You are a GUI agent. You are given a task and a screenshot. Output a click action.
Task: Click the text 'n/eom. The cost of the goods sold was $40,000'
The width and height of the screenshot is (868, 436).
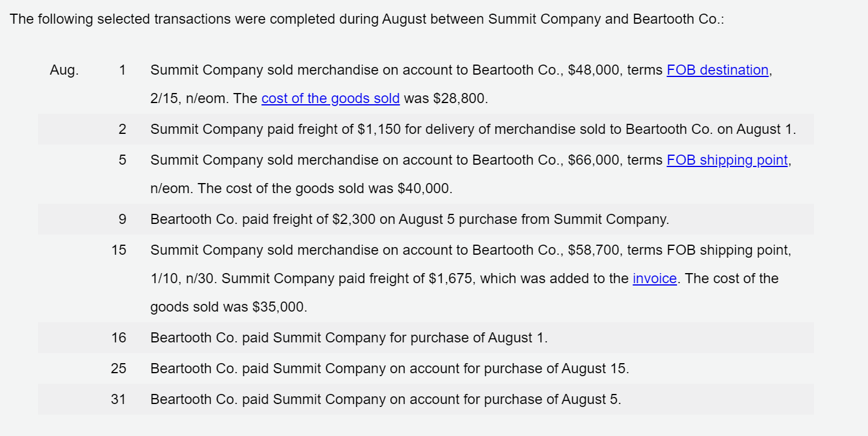(301, 188)
